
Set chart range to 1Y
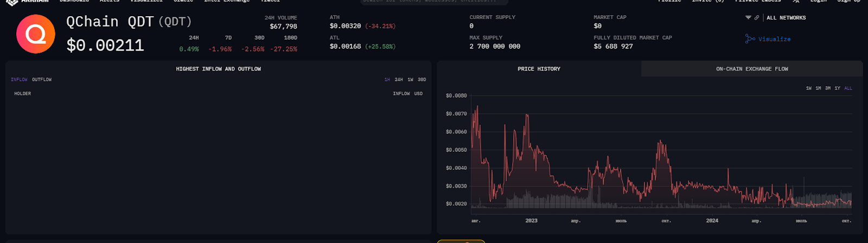click(x=837, y=88)
